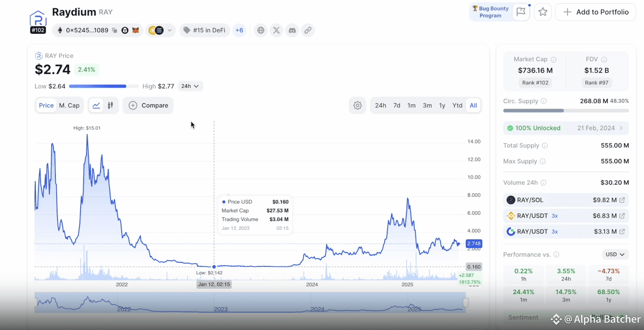This screenshot has height=330, width=644.
Task: Switch chart to Price view
Action: (46, 105)
